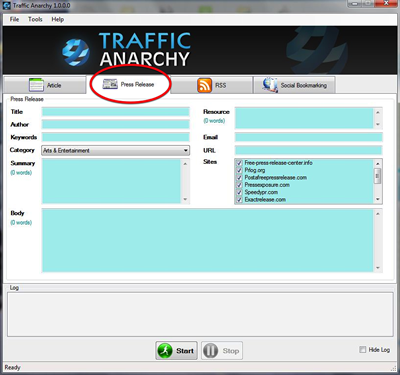Click the Sites list scrollbar thumb
The height and width of the screenshot is (375, 400).
pyautogui.click(x=378, y=176)
